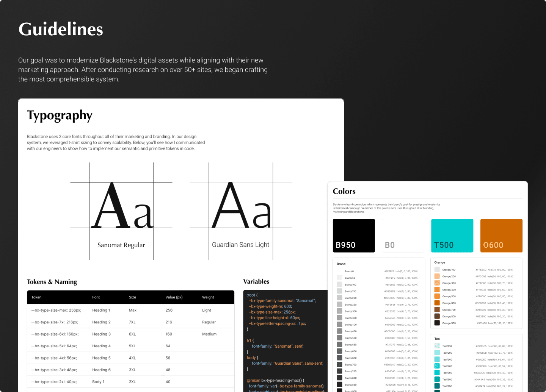Click the 'Heading 1' font cell
This screenshot has height=392, width=546.
pyautogui.click(x=101, y=310)
